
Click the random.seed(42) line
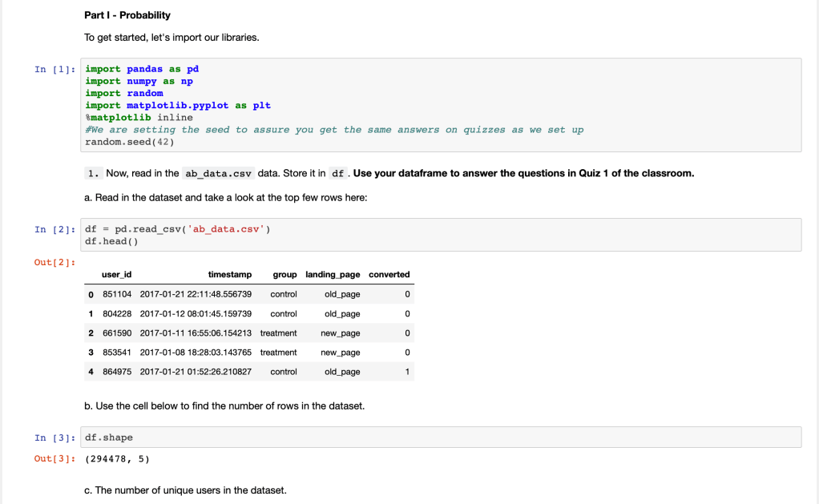pyautogui.click(x=129, y=142)
